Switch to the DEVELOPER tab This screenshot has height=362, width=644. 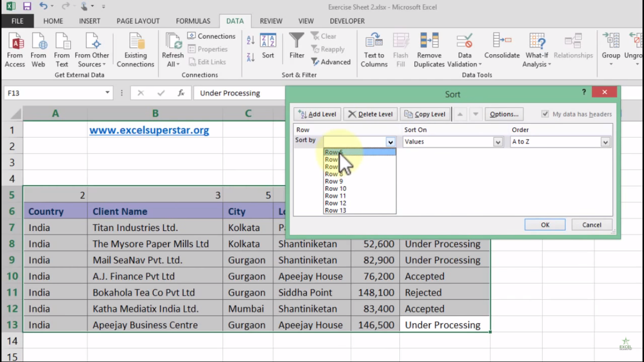pos(347,21)
